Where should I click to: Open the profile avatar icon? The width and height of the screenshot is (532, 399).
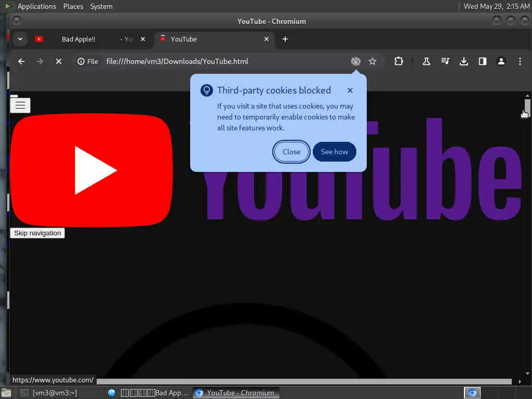coord(501,61)
